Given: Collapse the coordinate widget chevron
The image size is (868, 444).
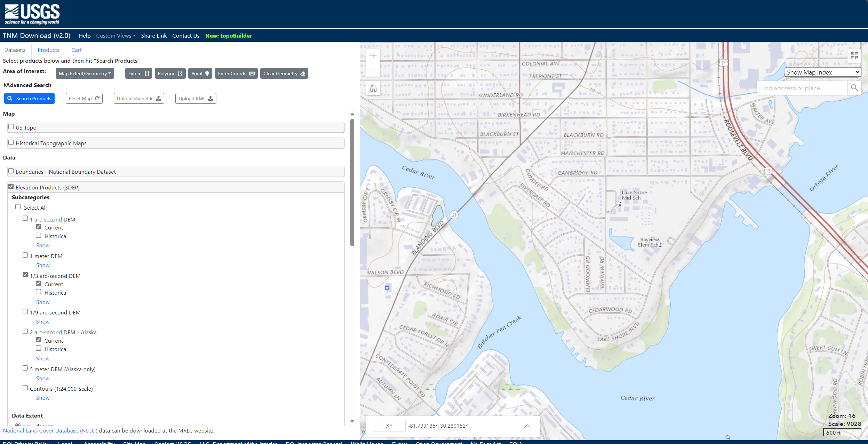Looking at the screenshot, I should point(527,426).
